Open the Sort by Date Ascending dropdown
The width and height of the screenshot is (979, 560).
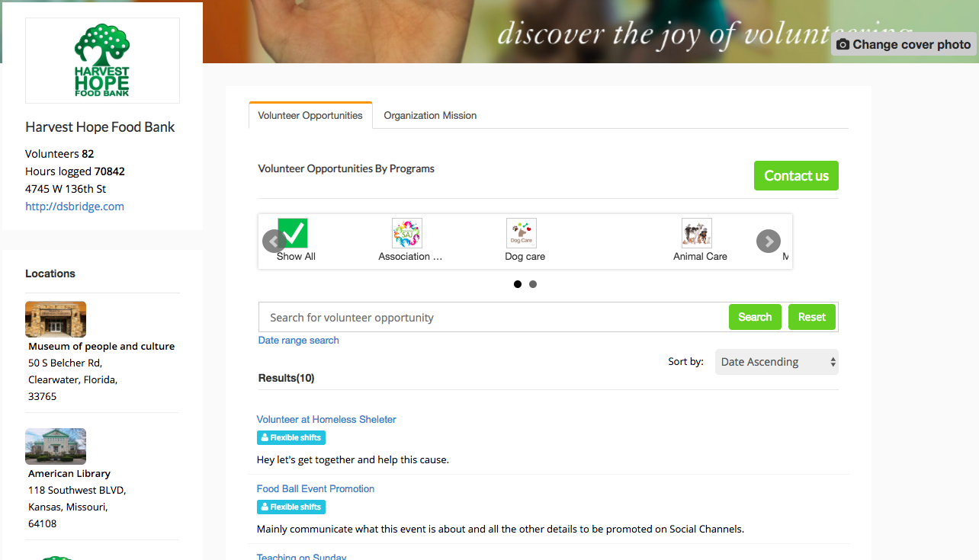[776, 362]
